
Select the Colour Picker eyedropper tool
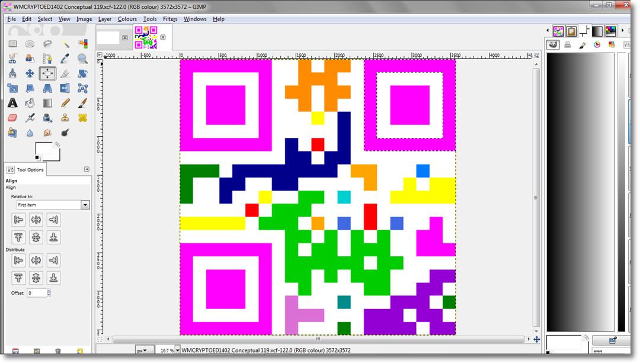(65, 59)
